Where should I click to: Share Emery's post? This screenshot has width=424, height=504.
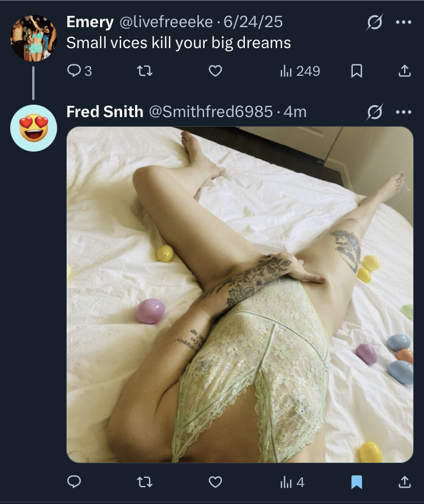[404, 71]
